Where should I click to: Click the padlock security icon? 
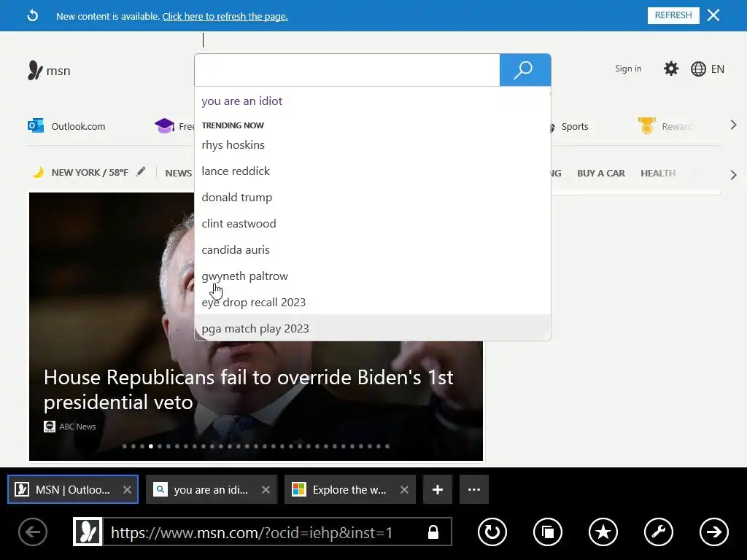tap(433, 532)
